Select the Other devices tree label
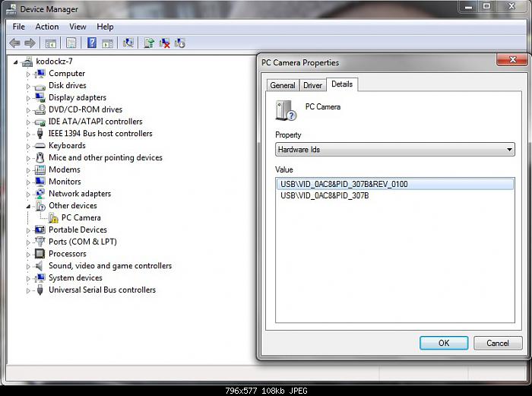This screenshot has height=396, width=532. point(73,206)
